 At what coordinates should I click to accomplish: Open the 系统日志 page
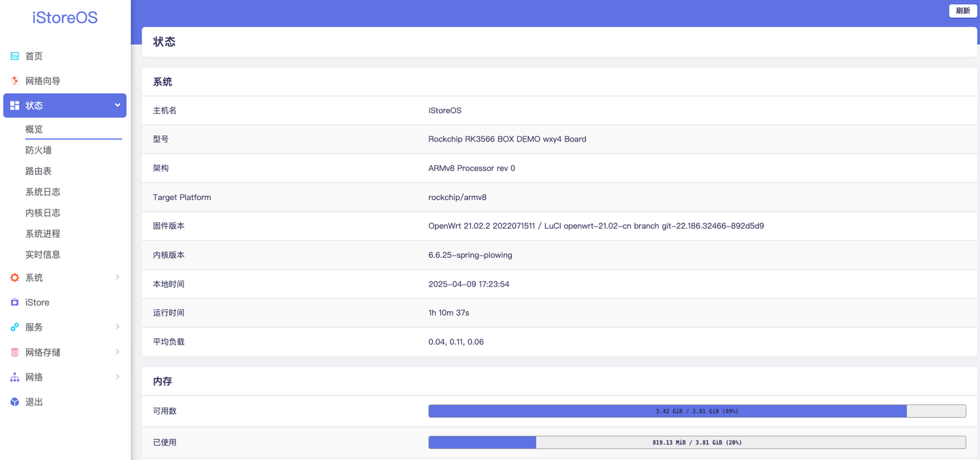point(42,191)
